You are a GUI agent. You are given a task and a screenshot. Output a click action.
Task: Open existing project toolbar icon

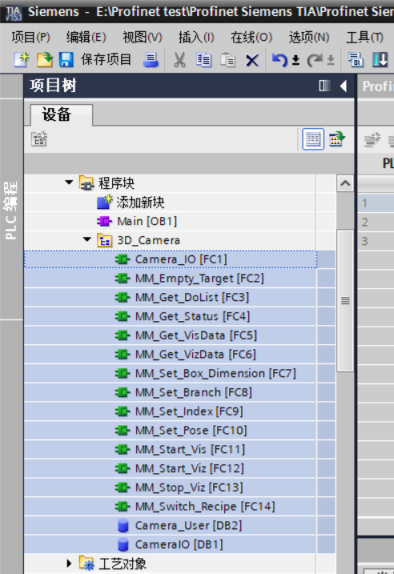coord(45,60)
